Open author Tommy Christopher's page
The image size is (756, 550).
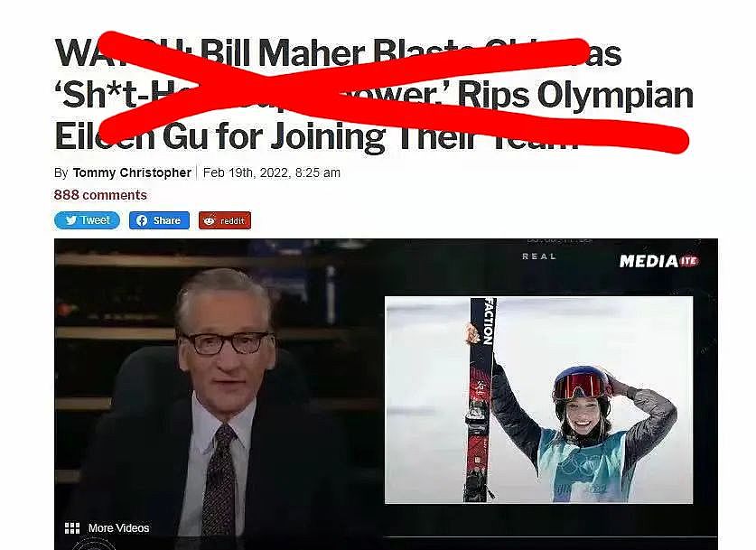pyautogui.click(x=132, y=172)
